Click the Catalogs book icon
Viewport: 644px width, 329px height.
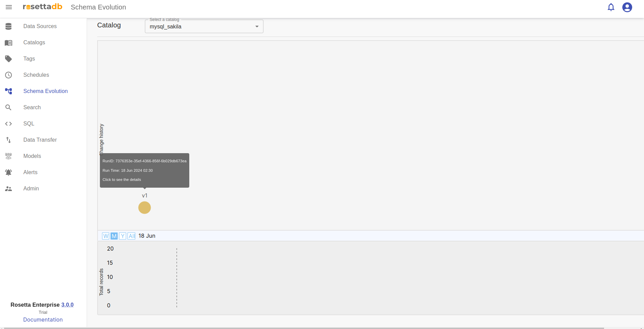pyautogui.click(x=8, y=43)
